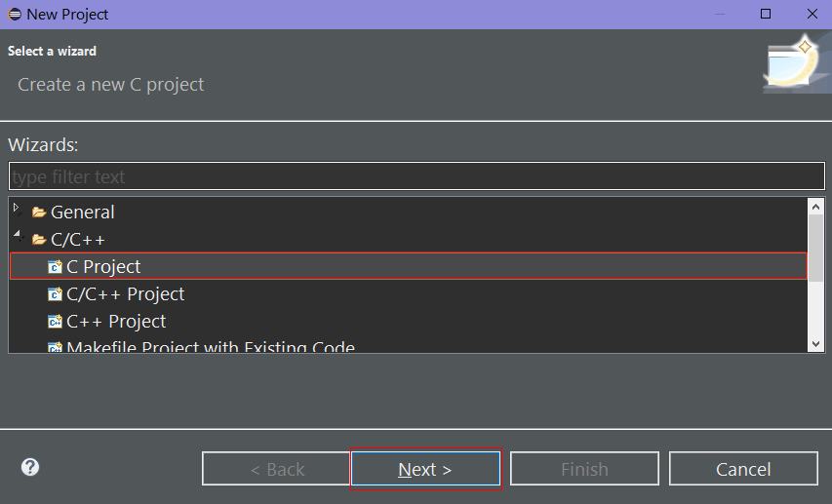Open help via question mark icon
Image resolution: width=832 pixels, height=504 pixels.
[30, 467]
